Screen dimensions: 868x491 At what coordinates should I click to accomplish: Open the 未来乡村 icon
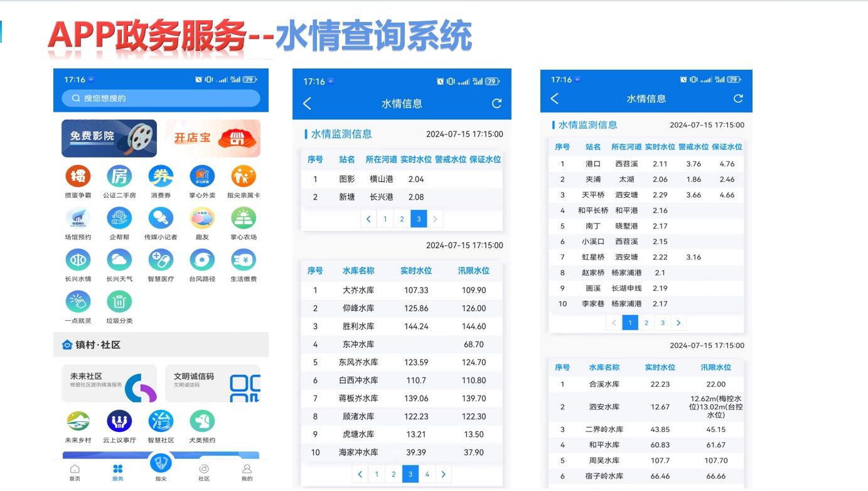(78, 421)
